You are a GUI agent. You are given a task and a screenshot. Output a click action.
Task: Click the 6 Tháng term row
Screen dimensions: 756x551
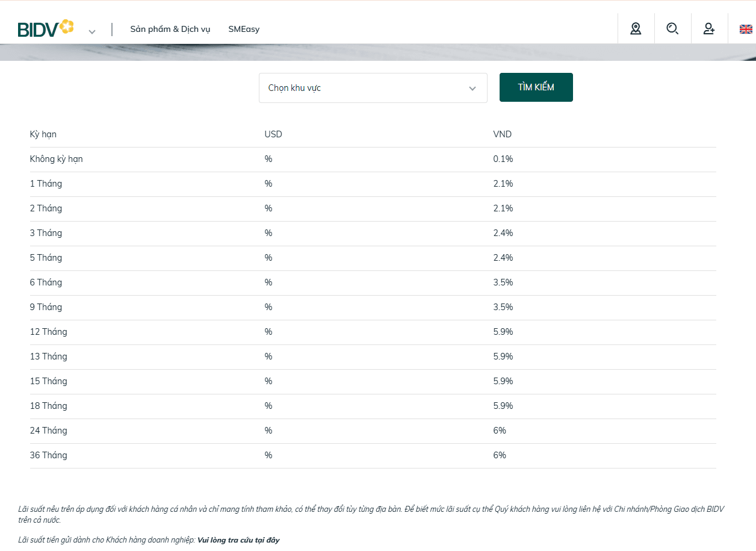373,282
